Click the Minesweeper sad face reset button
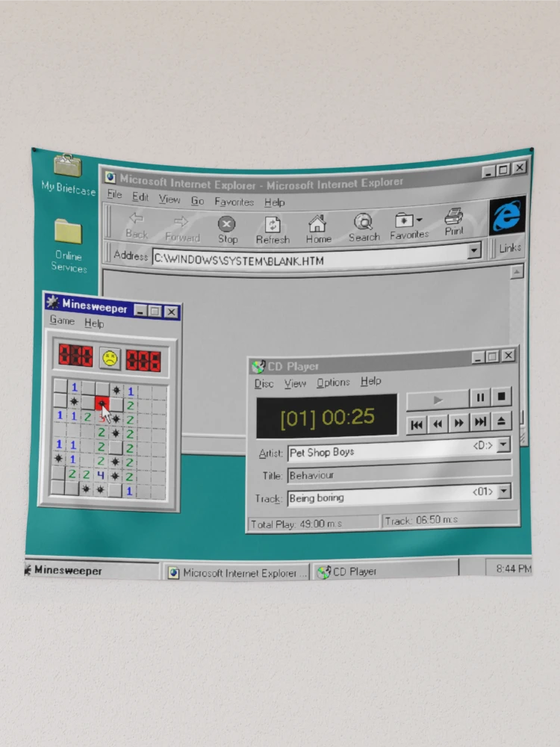This screenshot has height=747, width=560. 110,359
